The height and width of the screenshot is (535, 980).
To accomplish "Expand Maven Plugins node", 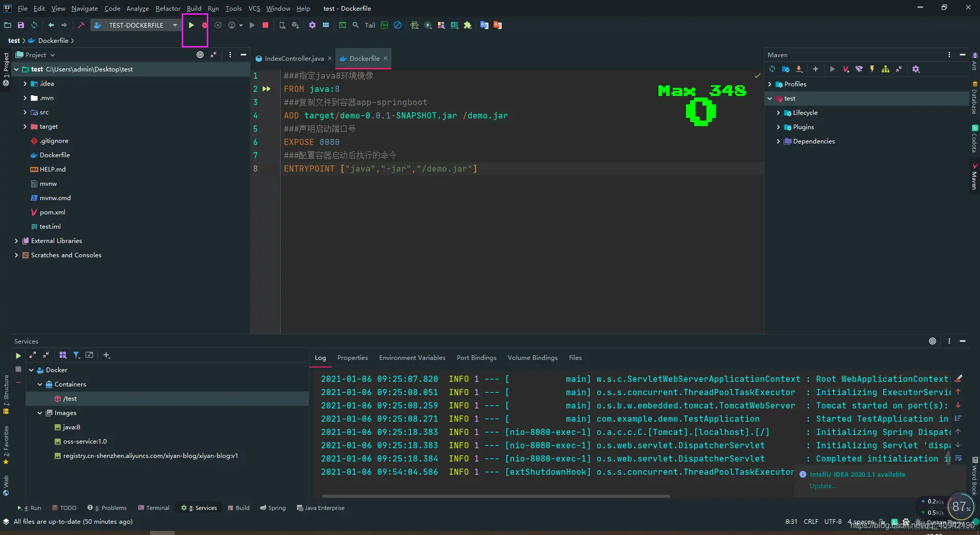I will 778,127.
